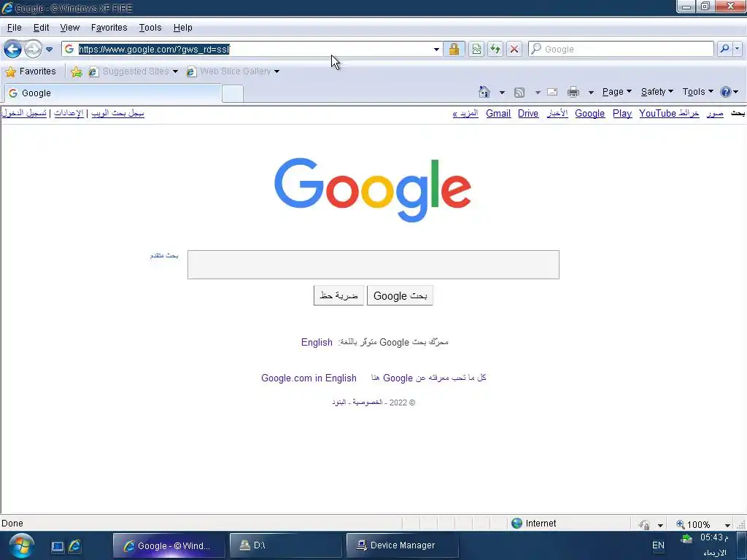Open the command bar Tools menu

(x=697, y=92)
